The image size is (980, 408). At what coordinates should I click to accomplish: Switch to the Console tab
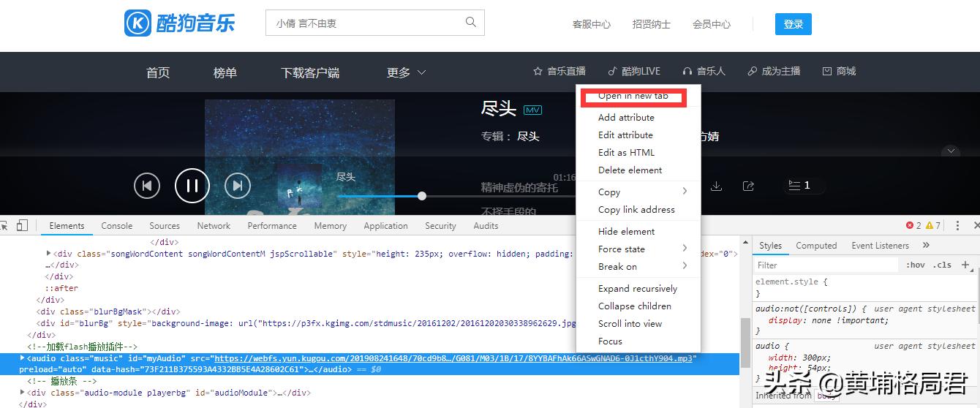(117, 226)
